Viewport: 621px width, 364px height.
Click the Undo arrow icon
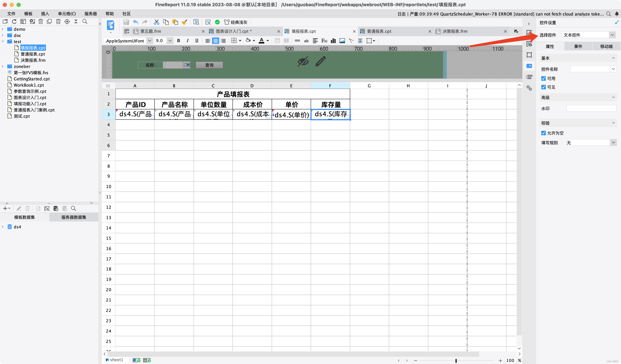click(136, 22)
